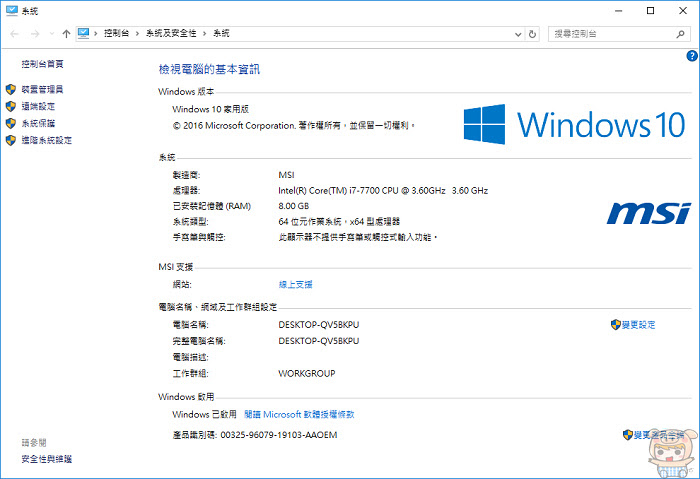Click the computer icon in address bar
Image resolution: width=700 pixels, height=479 pixels.
point(83,33)
